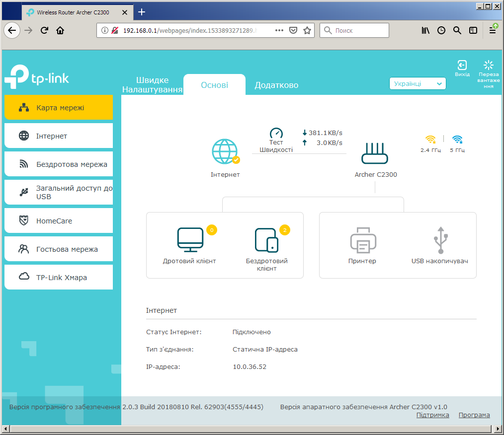Open HomeCare in the sidebar

coord(59,220)
